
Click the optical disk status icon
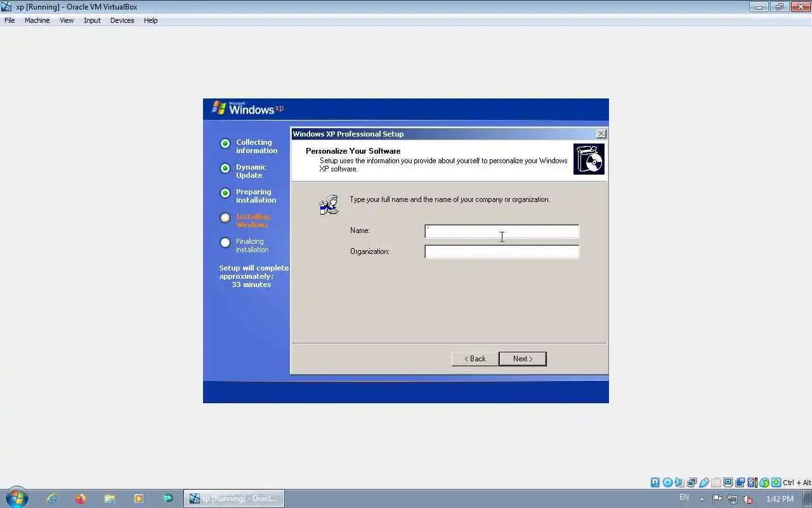[x=667, y=483]
